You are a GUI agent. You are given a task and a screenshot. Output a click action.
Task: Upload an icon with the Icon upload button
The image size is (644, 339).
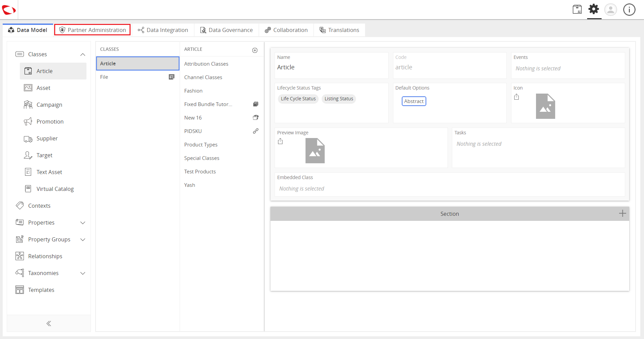[x=516, y=97]
